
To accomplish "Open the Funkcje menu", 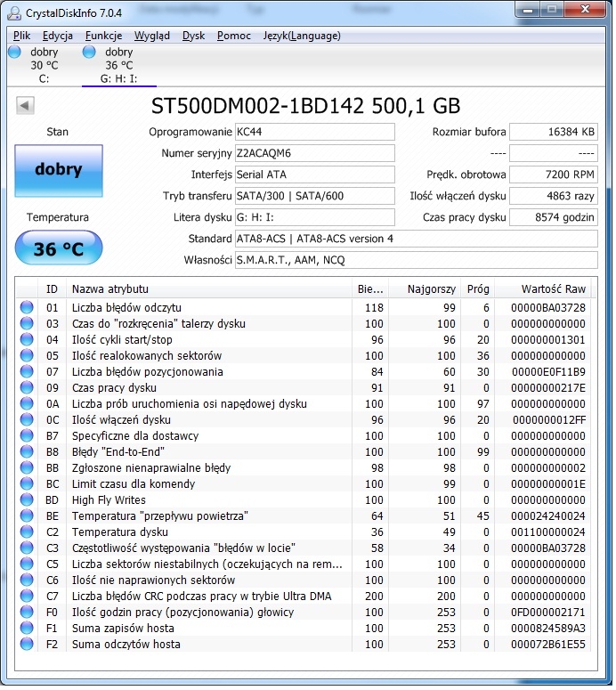I will click(104, 36).
